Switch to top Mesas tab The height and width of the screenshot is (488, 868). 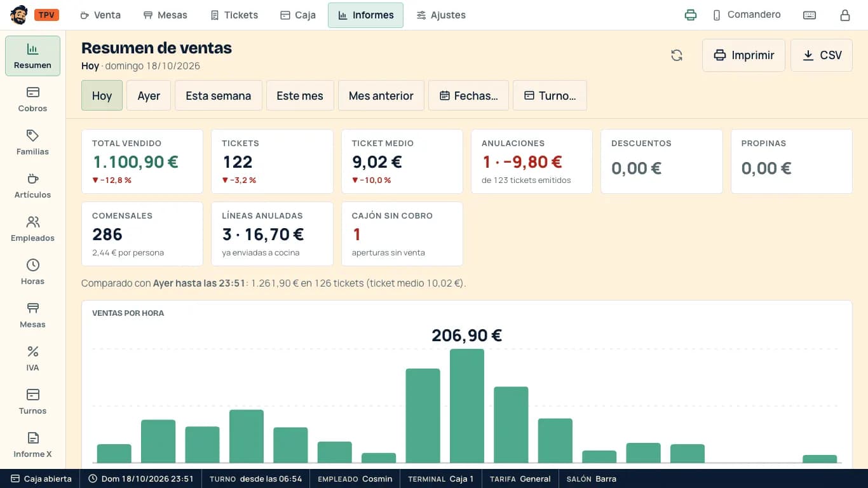click(x=165, y=15)
